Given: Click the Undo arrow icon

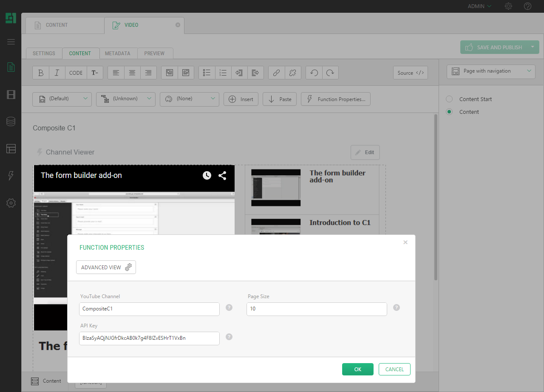Looking at the screenshot, I should click(x=314, y=73).
